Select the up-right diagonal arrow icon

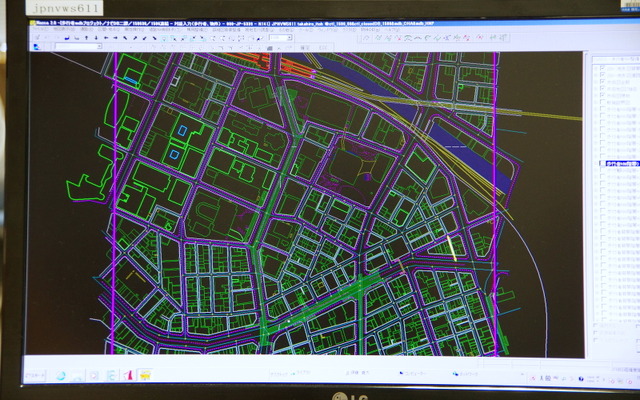point(135,38)
